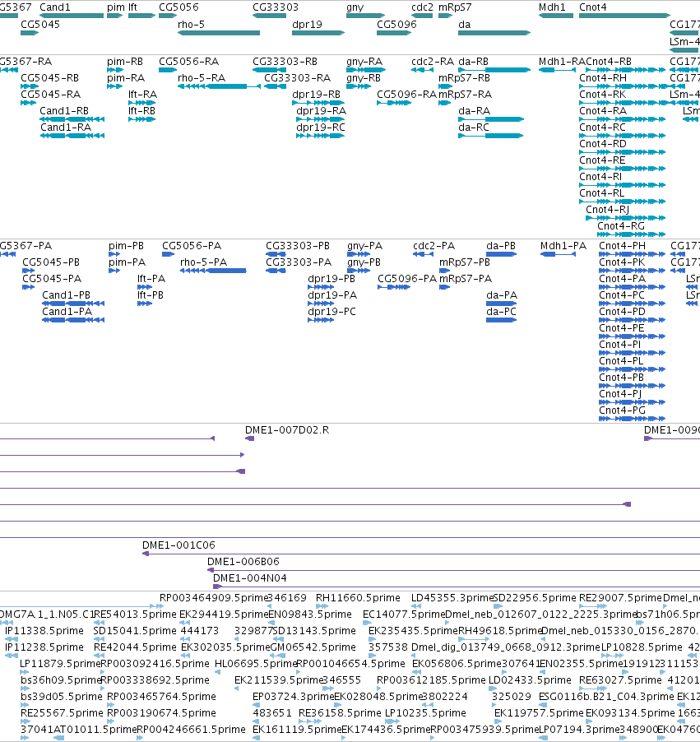Click the CG5045 gene label
Viewport: 700px width, 742px height.
[40, 24]
